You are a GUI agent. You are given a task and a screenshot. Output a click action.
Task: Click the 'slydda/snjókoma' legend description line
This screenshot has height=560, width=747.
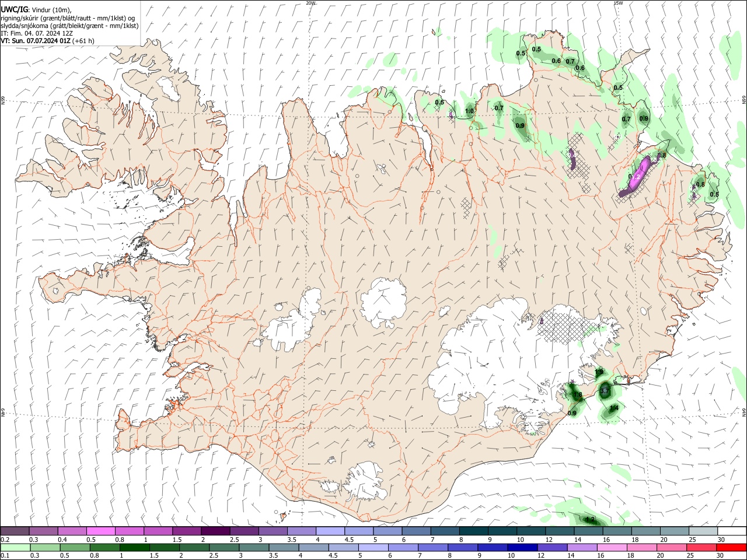(69, 26)
